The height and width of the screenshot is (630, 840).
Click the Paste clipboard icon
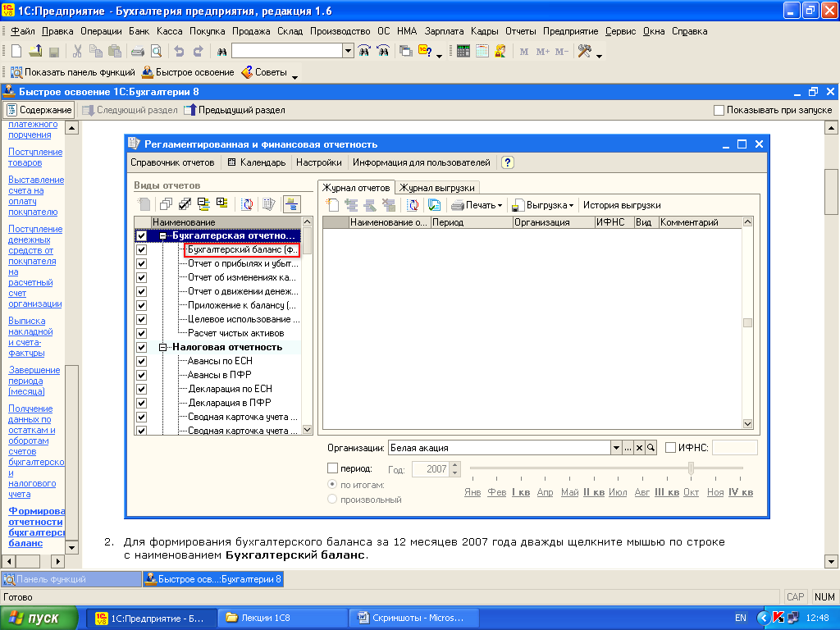coord(115,52)
